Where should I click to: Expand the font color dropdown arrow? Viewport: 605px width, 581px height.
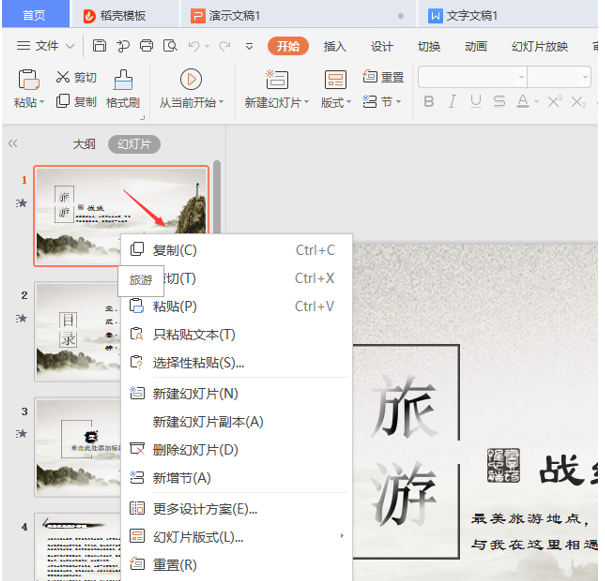click(x=536, y=102)
